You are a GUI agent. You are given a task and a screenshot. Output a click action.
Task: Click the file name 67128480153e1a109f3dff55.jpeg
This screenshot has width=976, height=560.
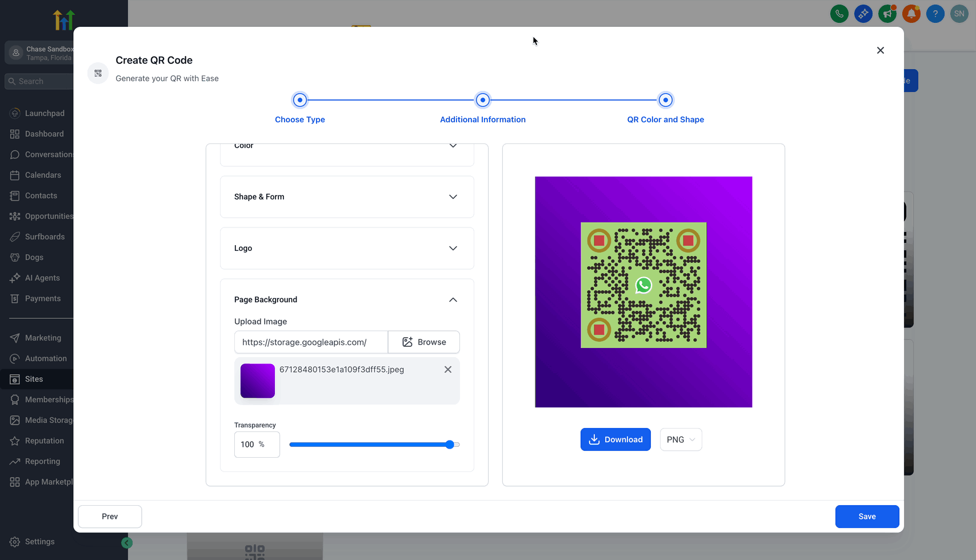(x=342, y=370)
